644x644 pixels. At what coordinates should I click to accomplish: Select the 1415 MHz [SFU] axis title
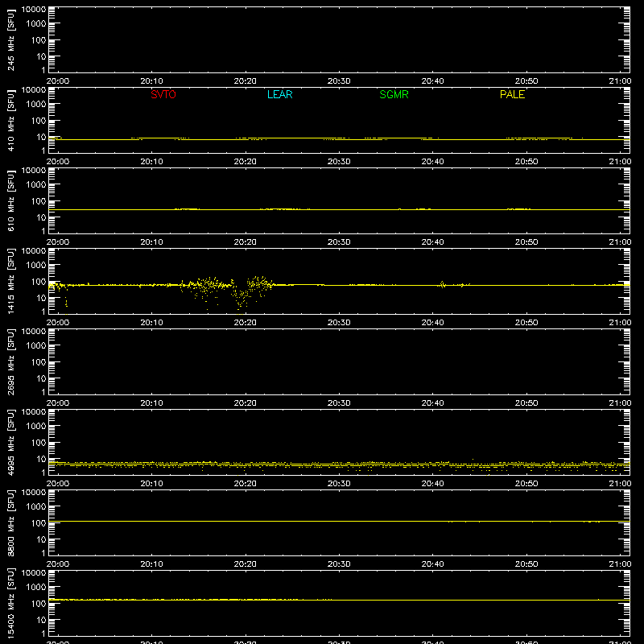tap(10, 281)
